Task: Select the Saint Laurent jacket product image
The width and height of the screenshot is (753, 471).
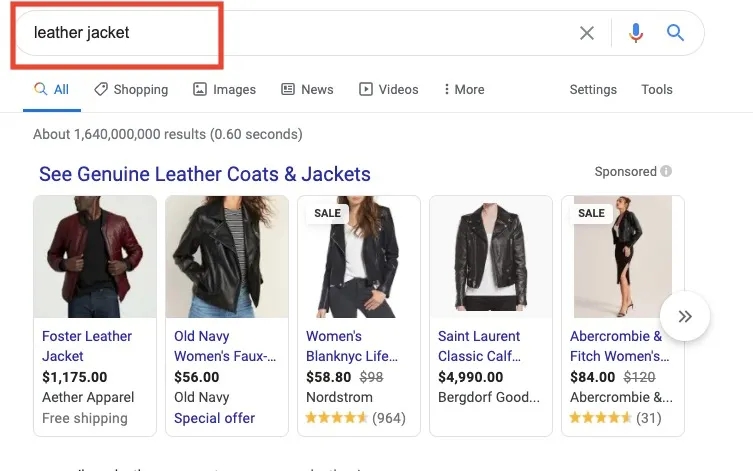Action: tap(491, 256)
